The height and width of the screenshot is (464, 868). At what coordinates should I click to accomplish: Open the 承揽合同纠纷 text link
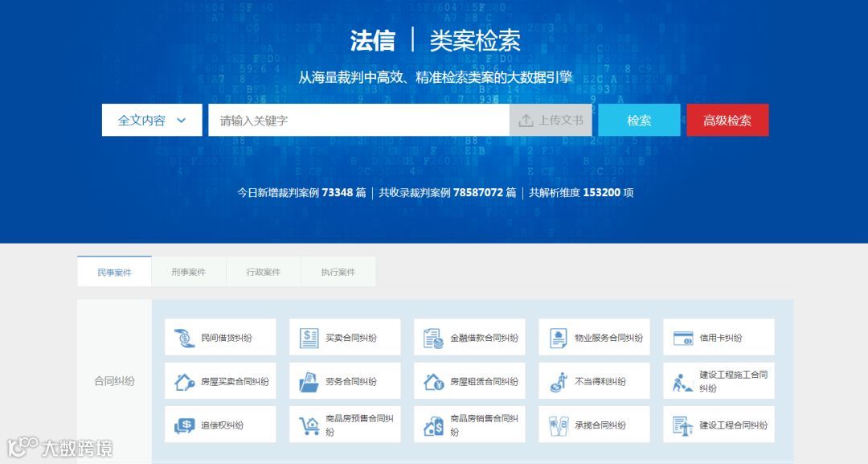pos(600,425)
